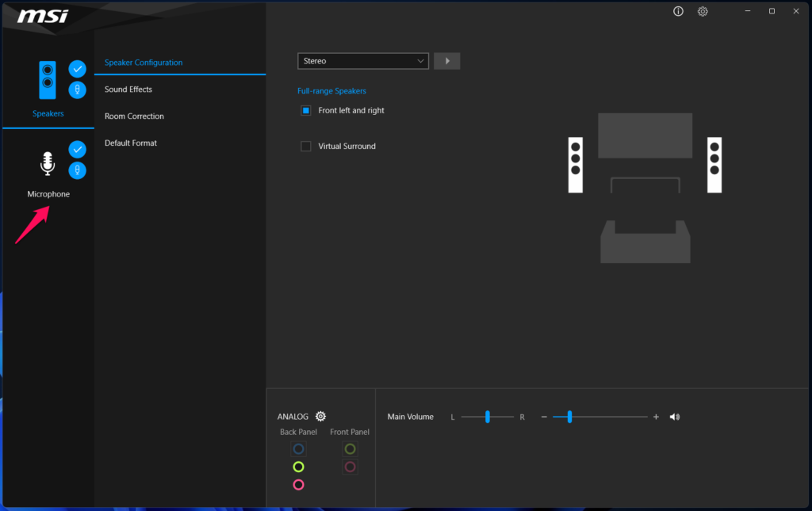This screenshot has width=812, height=511.
Task: Mute using the speaker volume icon
Action: [x=675, y=417]
